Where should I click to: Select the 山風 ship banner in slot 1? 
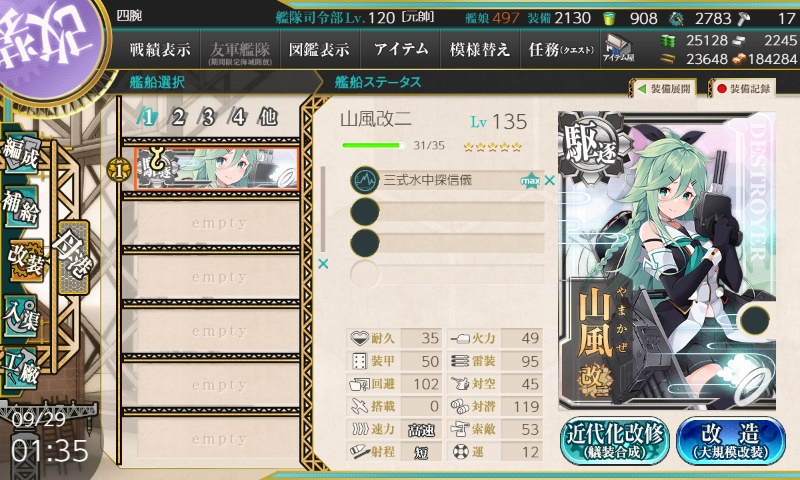(x=217, y=169)
